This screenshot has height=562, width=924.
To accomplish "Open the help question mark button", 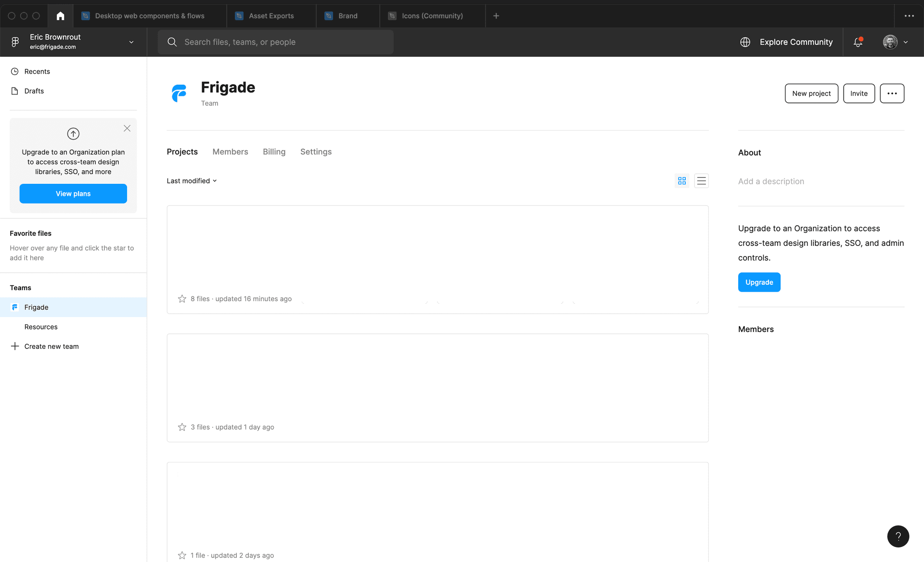I will (x=898, y=536).
